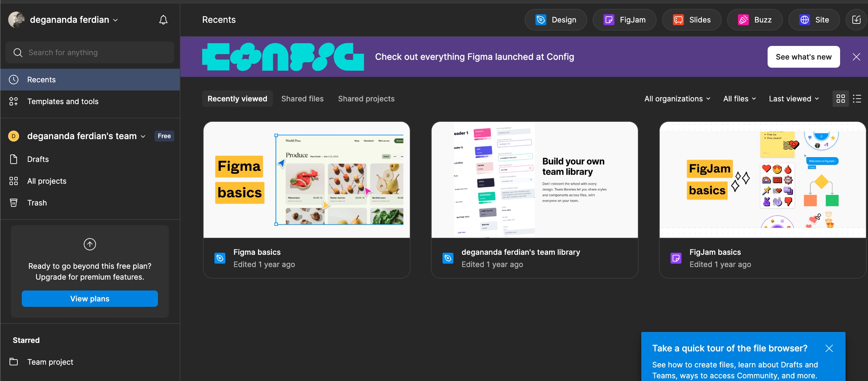Switch to the Shared projects tab
The height and width of the screenshot is (381, 868).
coord(366,99)
